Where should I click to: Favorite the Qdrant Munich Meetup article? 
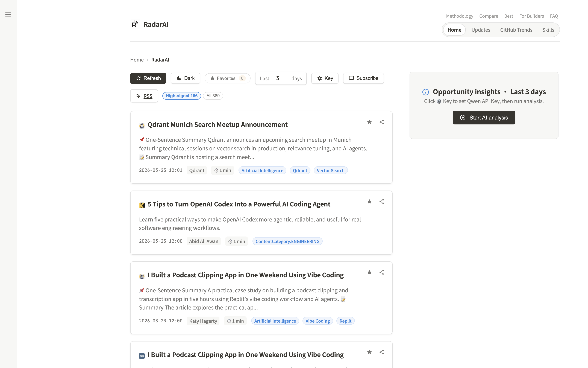pos(369,122)
